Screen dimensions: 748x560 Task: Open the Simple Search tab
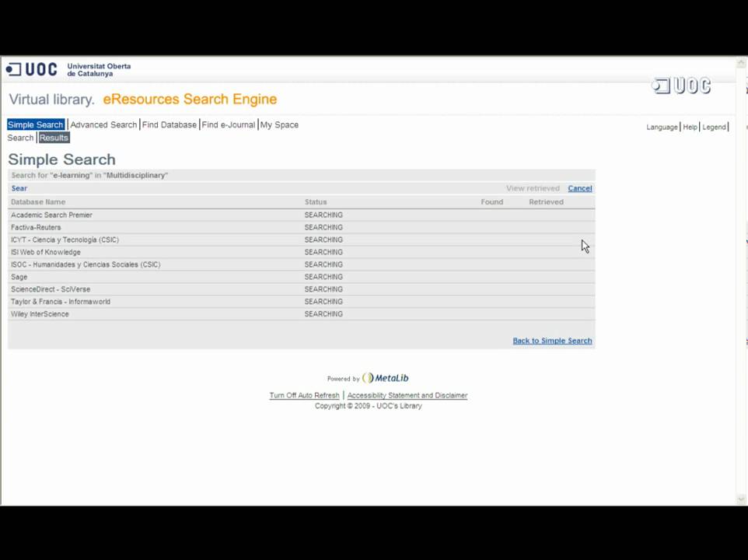click(36, 124)
